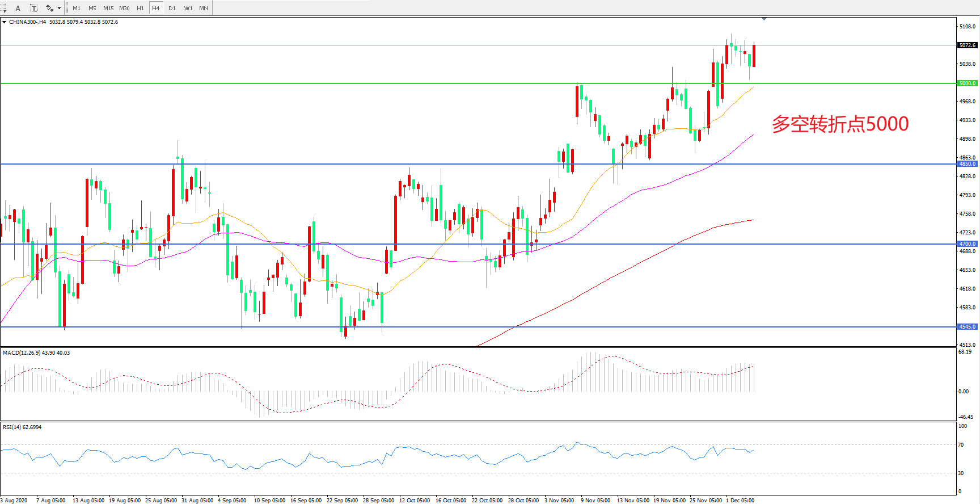Open the arrows tool dropdown arrow
The height and width of the screenshot is (504, 980).
pyautogui.click(x=59, y=8)
